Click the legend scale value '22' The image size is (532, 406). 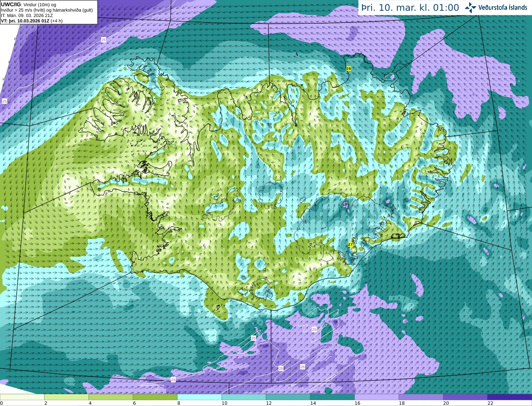click(x=490, y=403)
